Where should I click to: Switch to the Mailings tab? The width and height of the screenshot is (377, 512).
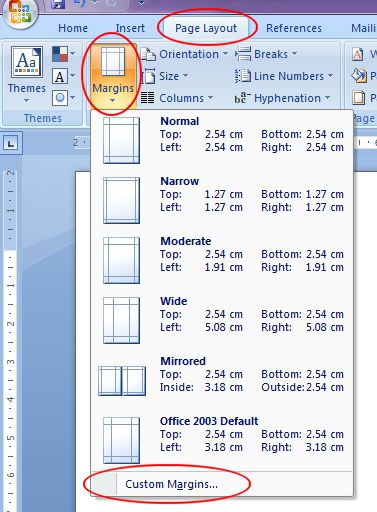pos(363,28)
